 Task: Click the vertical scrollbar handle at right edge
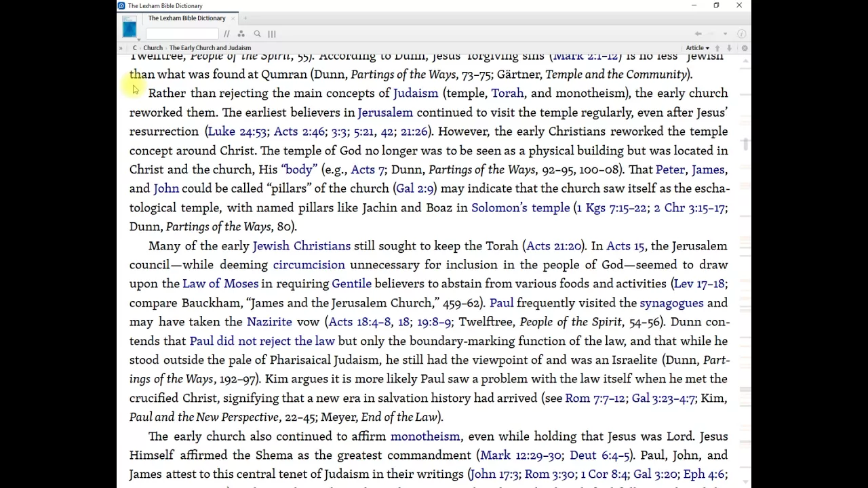pyautogui.click(x=746, y=144)
